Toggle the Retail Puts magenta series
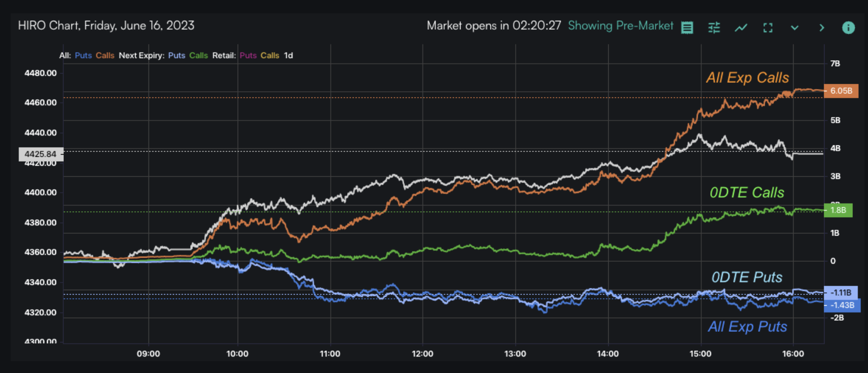The image size is (868, 373). [x=248, y=55]
